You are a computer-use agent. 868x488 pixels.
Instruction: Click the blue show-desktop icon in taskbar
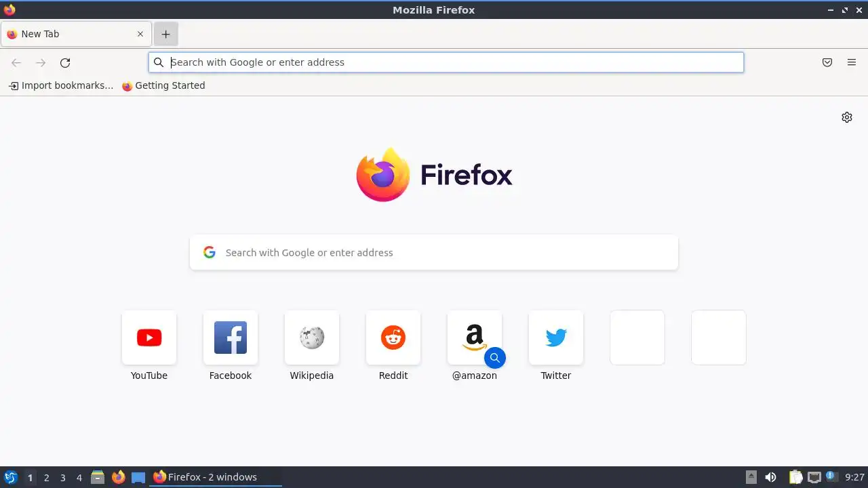(x=138, y=477)
